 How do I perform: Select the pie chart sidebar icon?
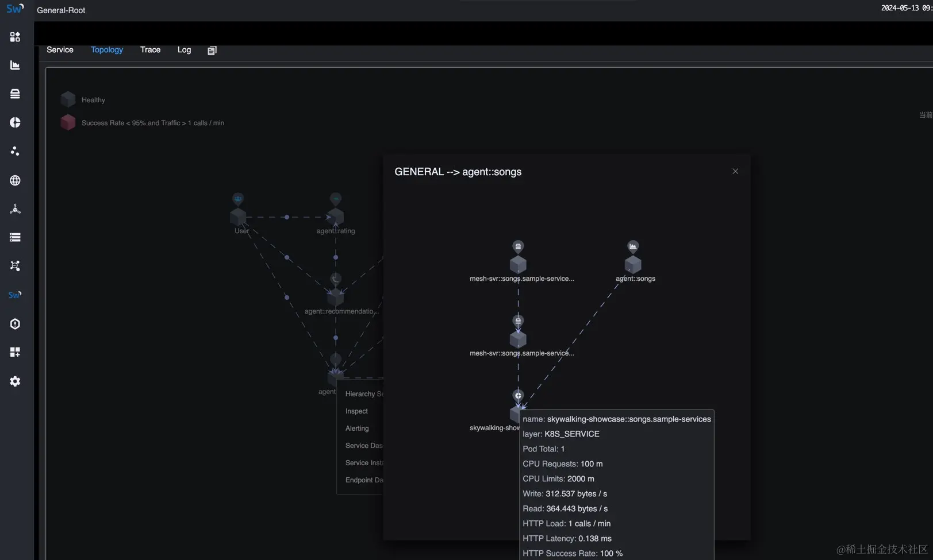pos(15,122)
